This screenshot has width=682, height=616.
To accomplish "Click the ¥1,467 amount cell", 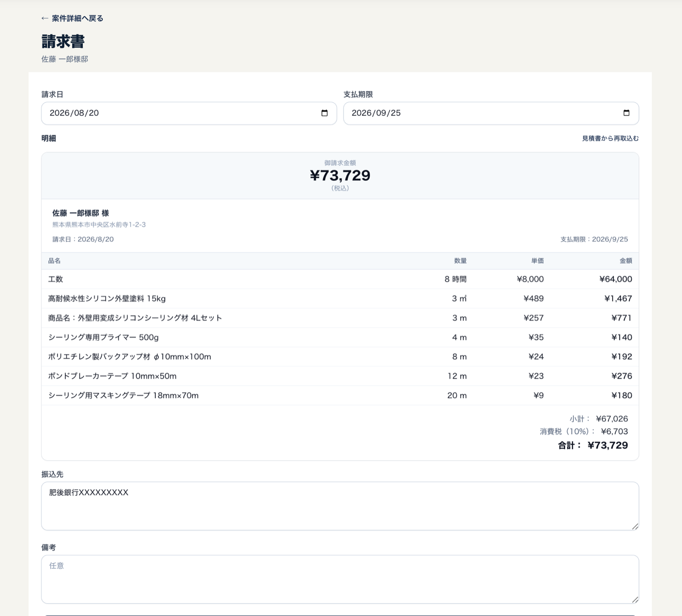I will tap(618, 299).
